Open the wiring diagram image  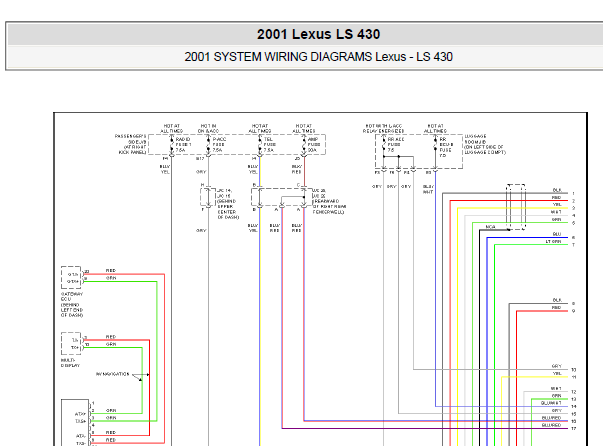320,280
